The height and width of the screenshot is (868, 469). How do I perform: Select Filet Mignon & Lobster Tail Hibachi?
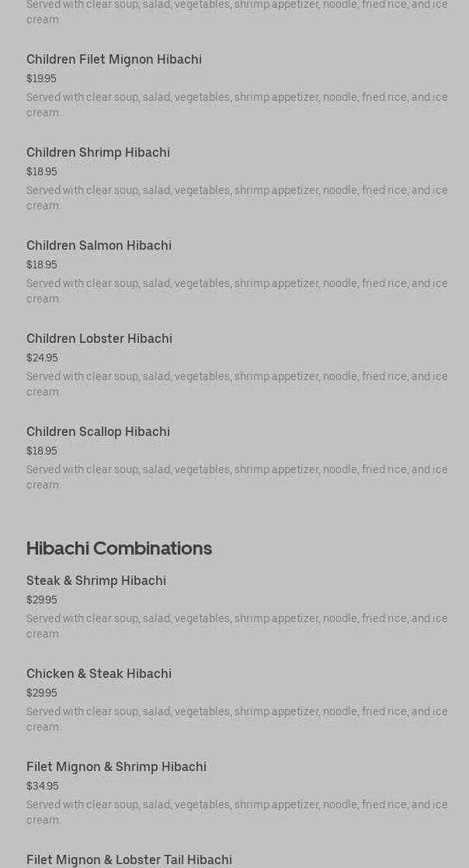click(129, 859)
